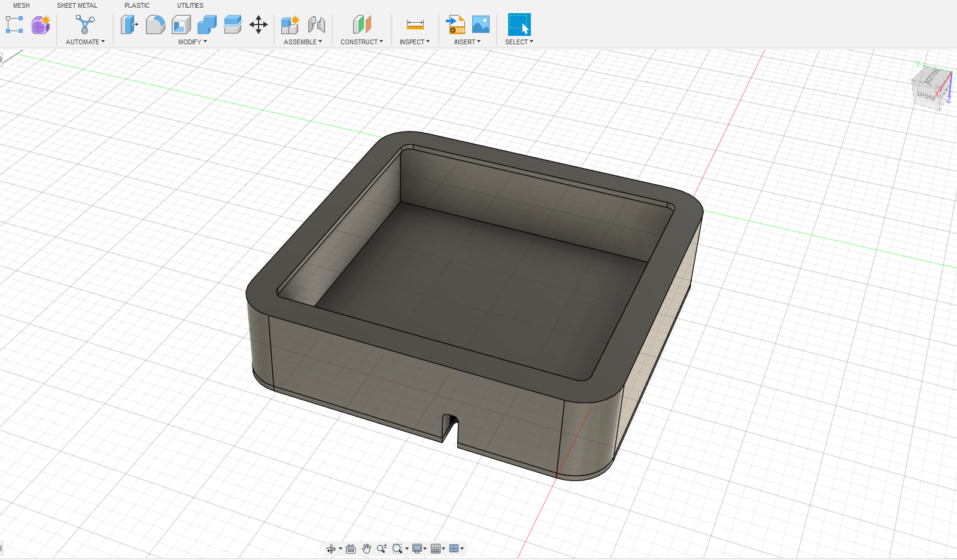Screen dimensions: 957x560
Task: Click the New Component icon
Action: pos(290,25)
